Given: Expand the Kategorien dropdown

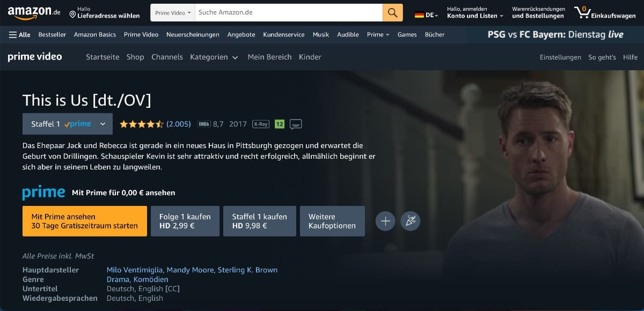Looking at the screenshot, I should (214, 57).
